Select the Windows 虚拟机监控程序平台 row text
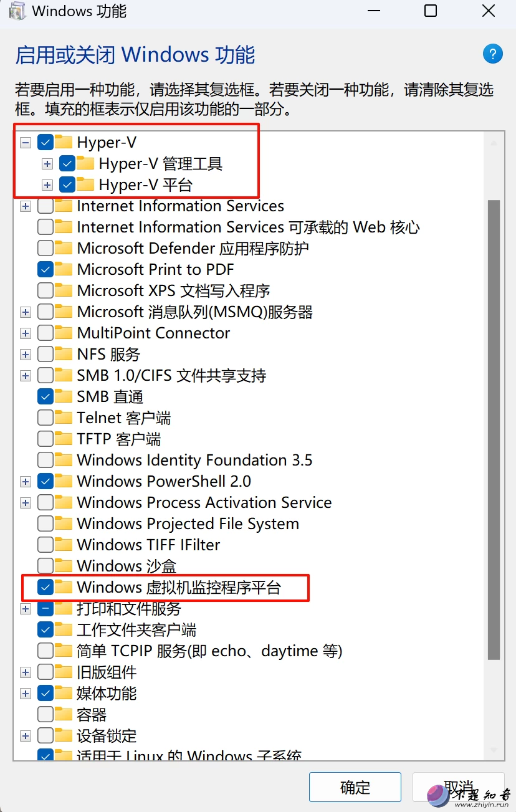 coord(179,587)
